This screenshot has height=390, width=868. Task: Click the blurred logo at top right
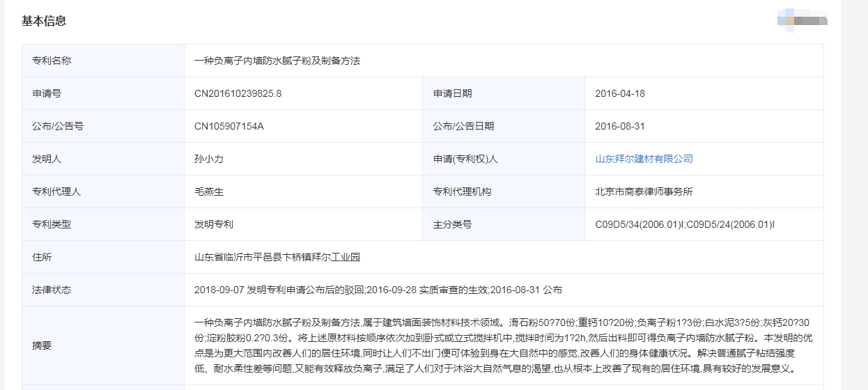(802, 19)
